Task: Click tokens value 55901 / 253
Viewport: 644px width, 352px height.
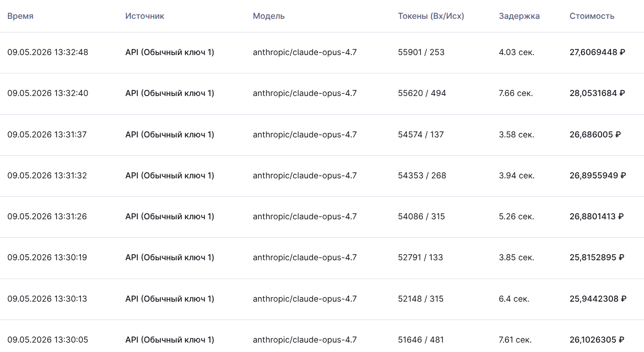Action: coord(421,52)
